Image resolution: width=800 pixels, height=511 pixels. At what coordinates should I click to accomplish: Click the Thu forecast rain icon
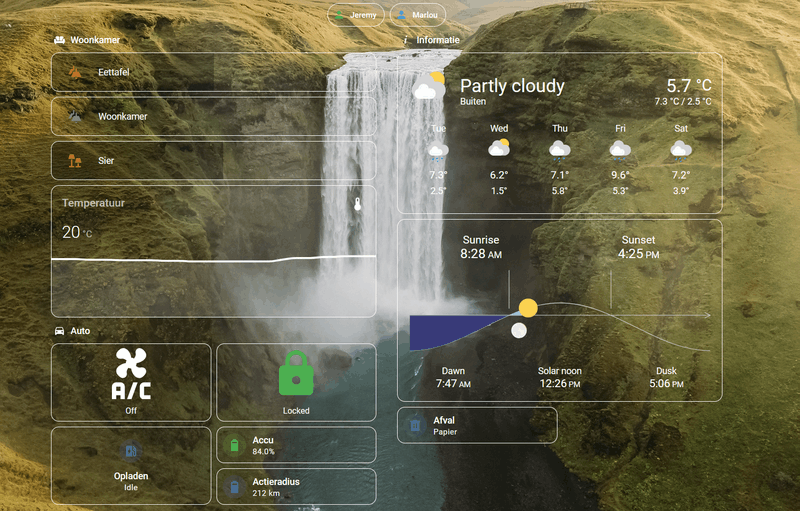[x=560, y=150]
